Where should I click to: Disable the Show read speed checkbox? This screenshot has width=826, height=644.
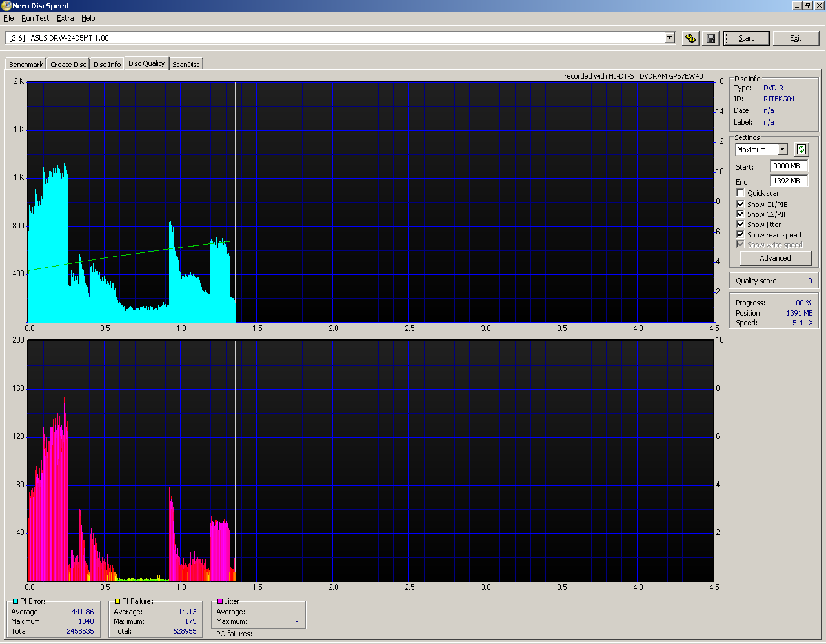(x=740, y=234)
